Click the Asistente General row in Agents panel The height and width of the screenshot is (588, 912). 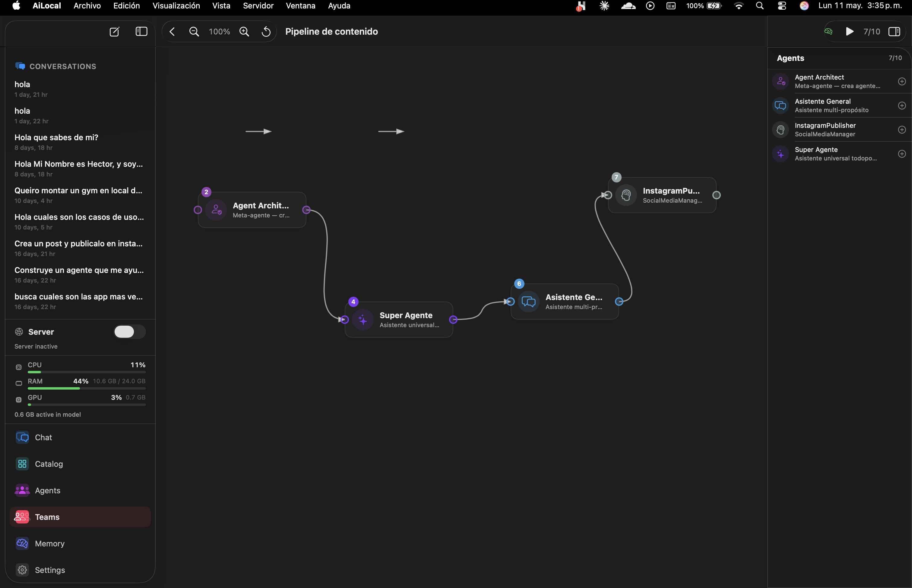pos(839,105)
